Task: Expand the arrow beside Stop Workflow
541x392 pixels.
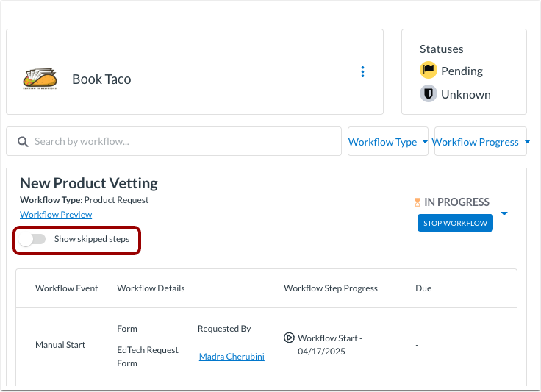Action: [504, 214]
